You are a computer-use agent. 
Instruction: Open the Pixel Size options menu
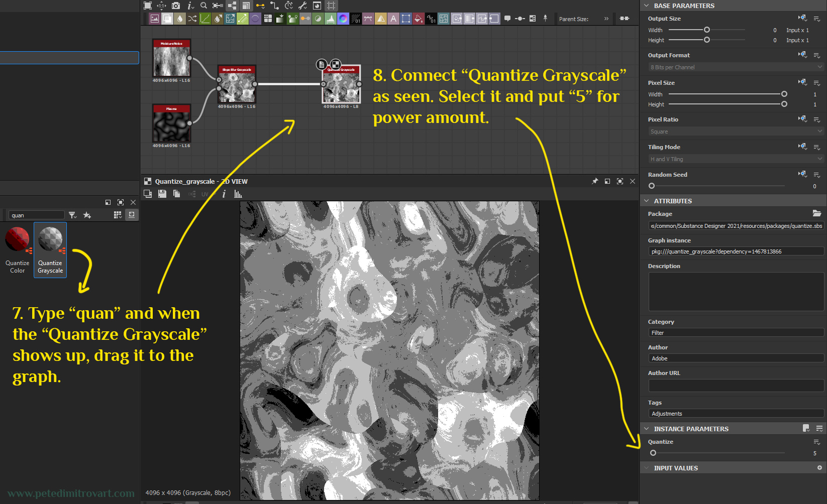point(817,83)
